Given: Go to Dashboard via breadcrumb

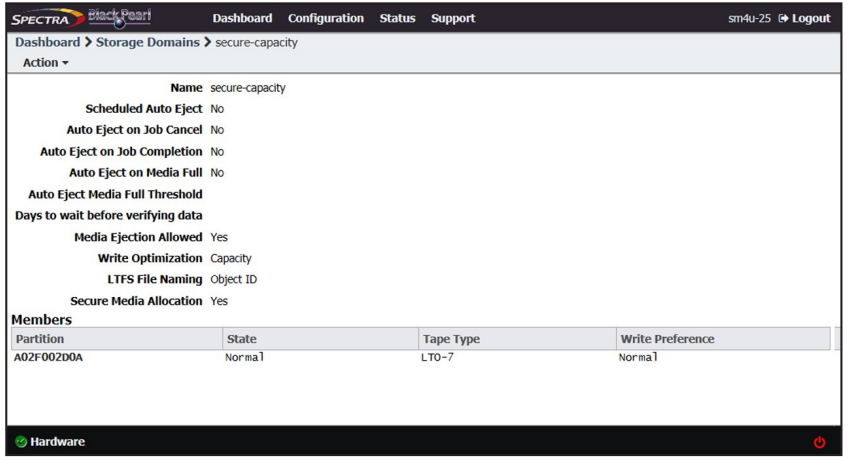Looking at the screenshot, I should click(x=47, y=42).
